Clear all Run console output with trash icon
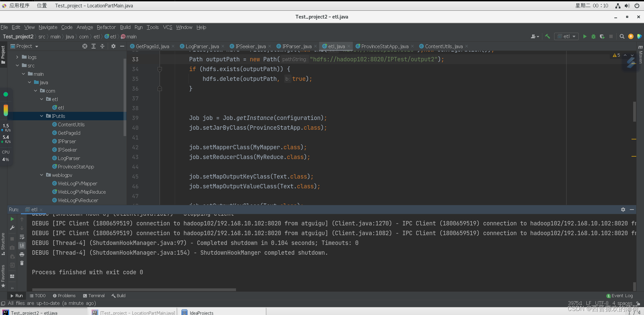Image resolution: width=644 pixels, height=315 pixels. coord(22,263)
